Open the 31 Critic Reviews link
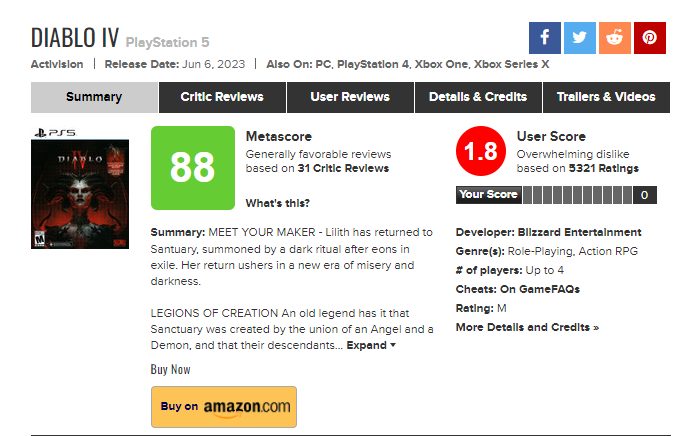The height and width of the screenshot is (436, 689). point(343,169)
